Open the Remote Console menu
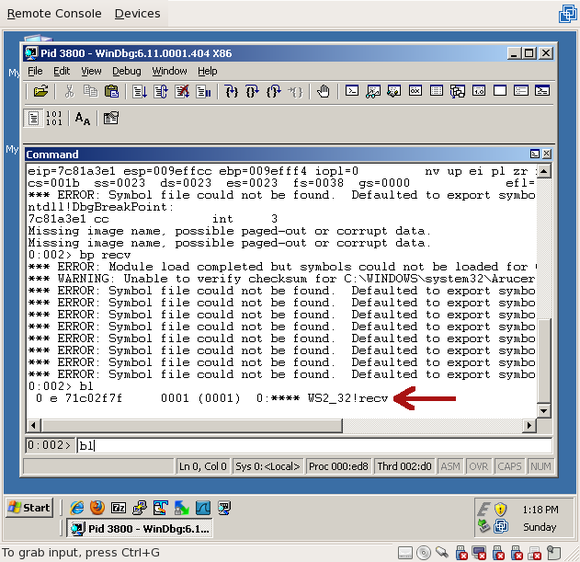580x562 pixels. click(x=54, y=13)
